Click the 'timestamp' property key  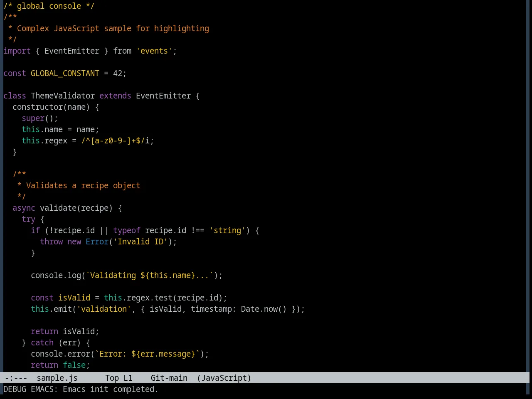[211, 309]
